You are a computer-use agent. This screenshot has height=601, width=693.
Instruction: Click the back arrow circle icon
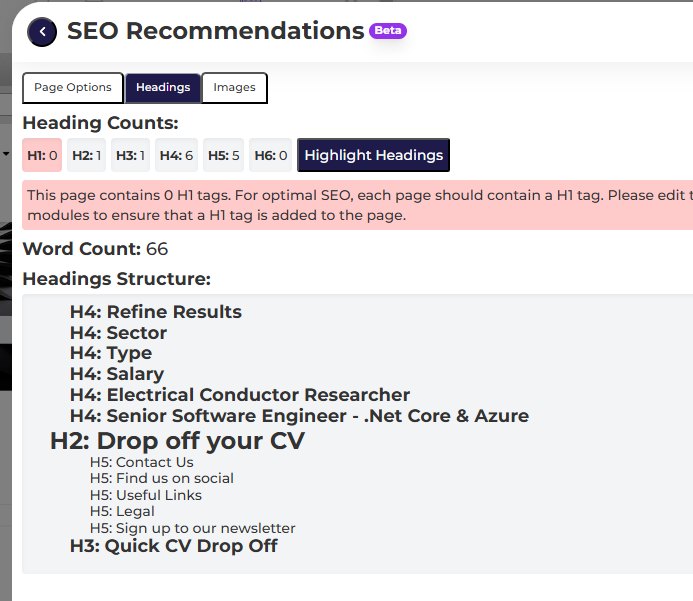pyautogui.click(x=42, y=32)
